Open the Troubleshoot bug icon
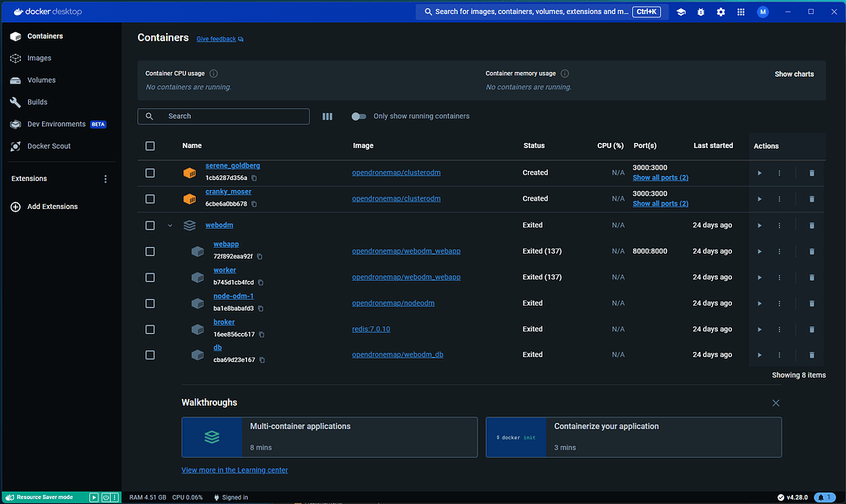Image resolution: width=846 pixels, height=504 pixels. point(700,12)
